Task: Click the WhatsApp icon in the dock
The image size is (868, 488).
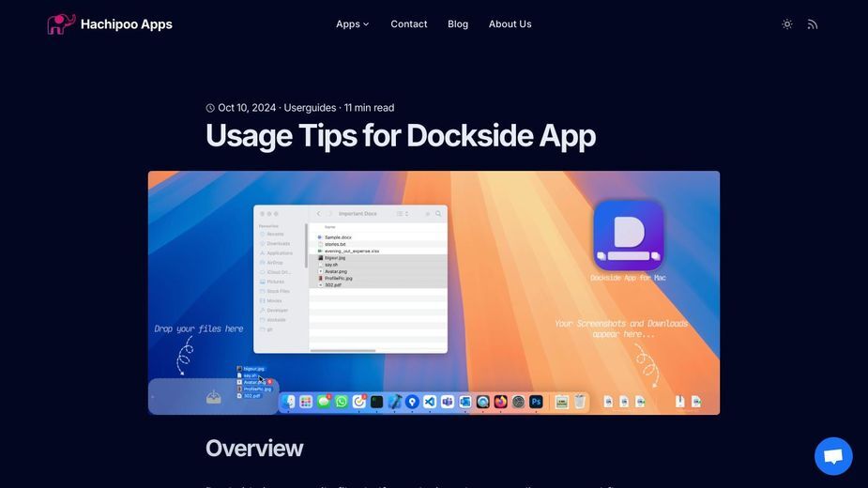Action: 341,402
